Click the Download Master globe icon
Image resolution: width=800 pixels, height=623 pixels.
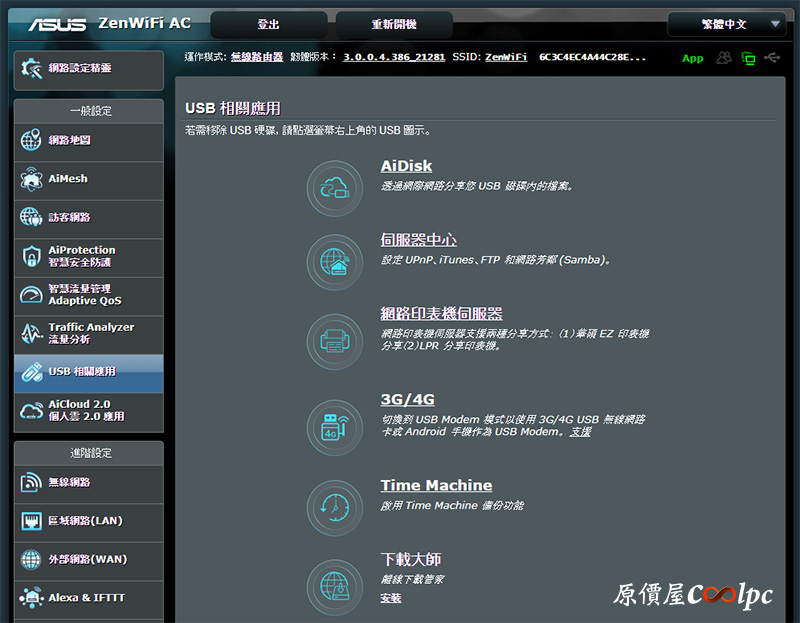click(x=335, y=587)
